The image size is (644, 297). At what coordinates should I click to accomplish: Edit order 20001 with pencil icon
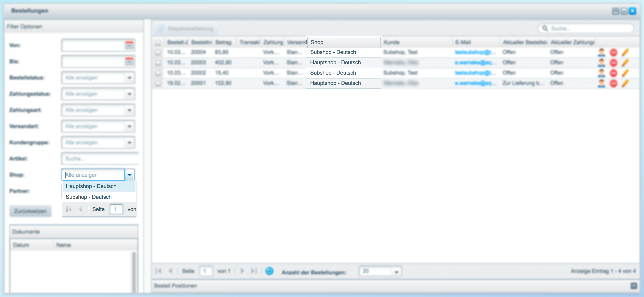coord(625,83)
